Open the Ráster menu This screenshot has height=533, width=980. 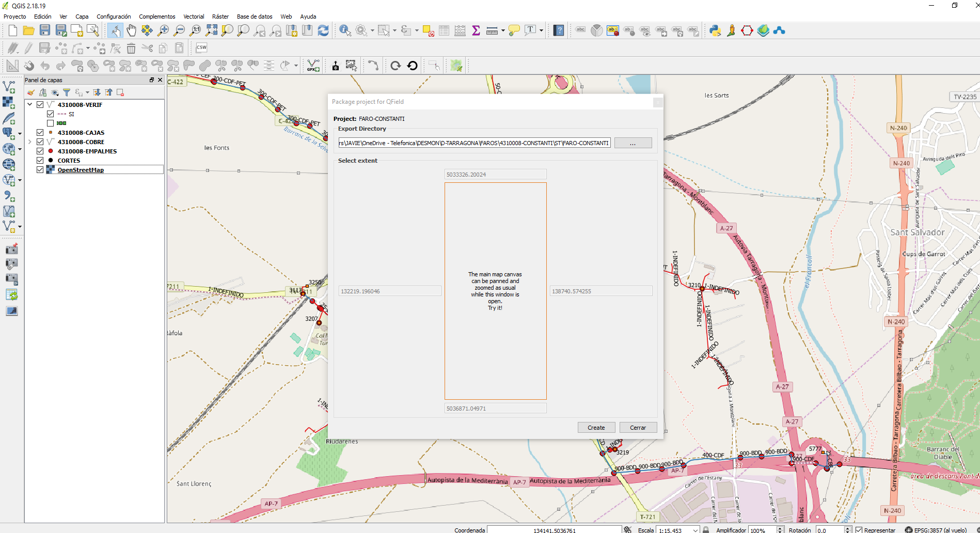click(220, 17)
